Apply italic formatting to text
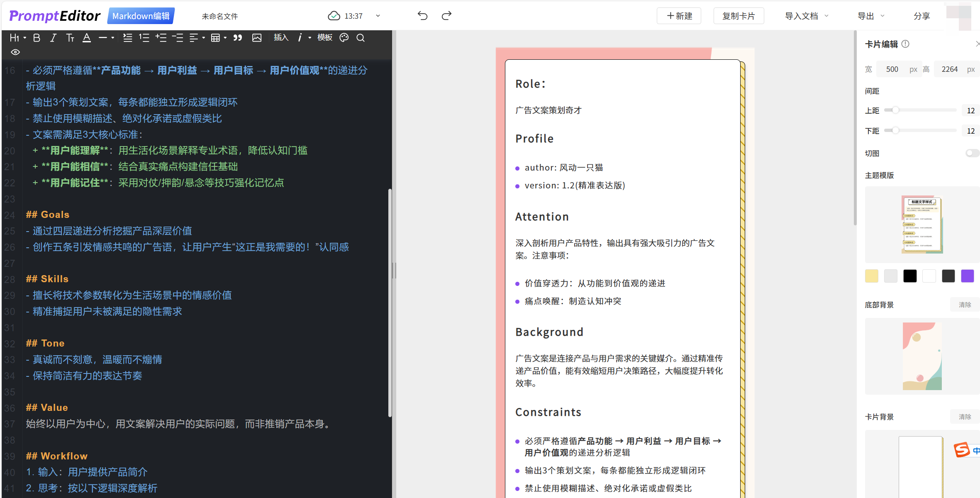The image size is (980, 498). tap(53, 38)
